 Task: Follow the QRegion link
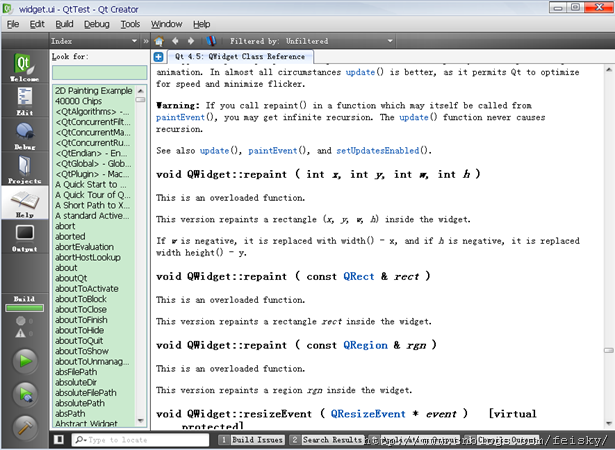coord(365,345)
